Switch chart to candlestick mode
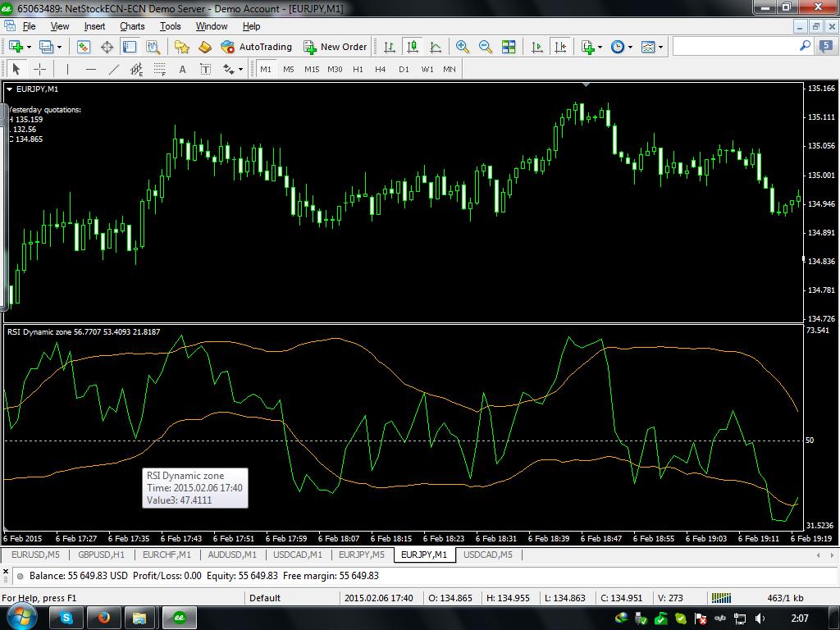 [412, 47]
